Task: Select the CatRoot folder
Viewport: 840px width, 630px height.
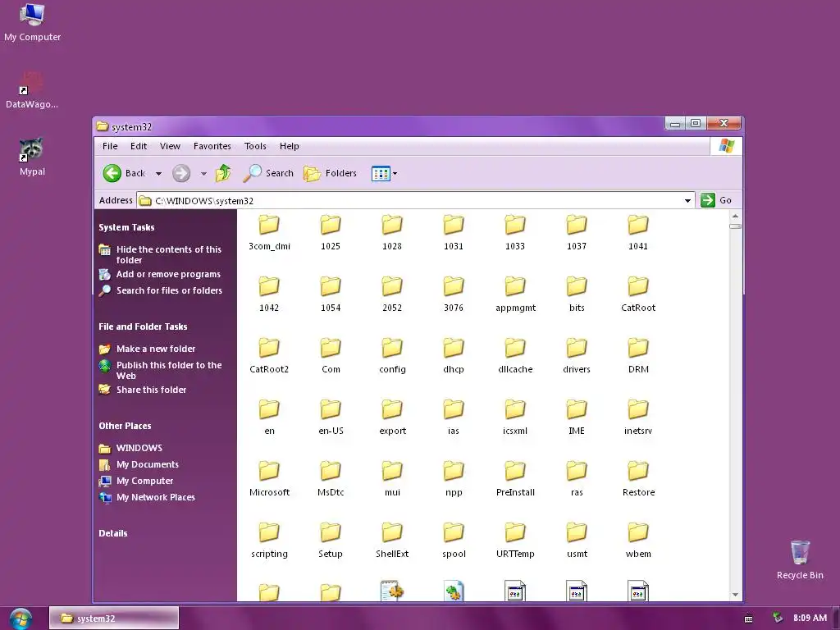Action: 638,294
